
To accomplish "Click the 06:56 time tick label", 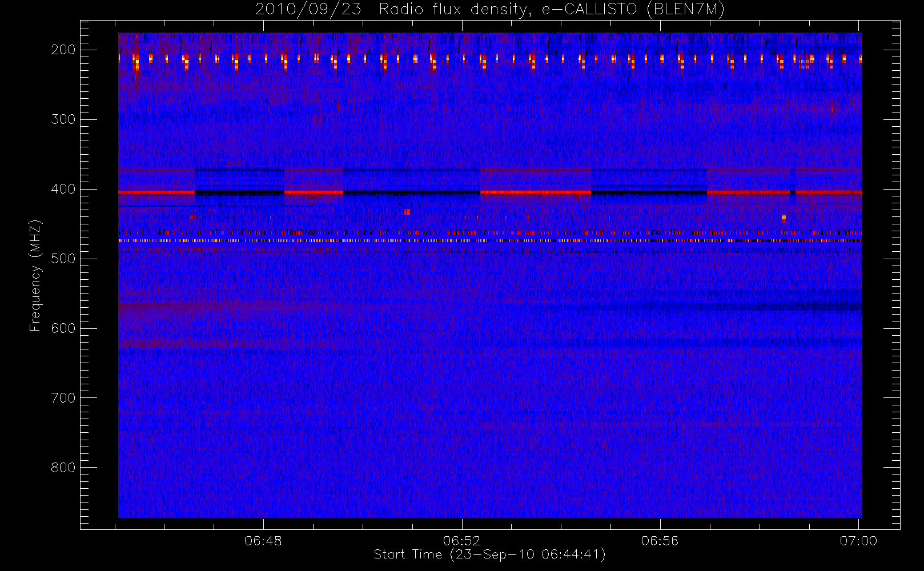I will (660, 541).
